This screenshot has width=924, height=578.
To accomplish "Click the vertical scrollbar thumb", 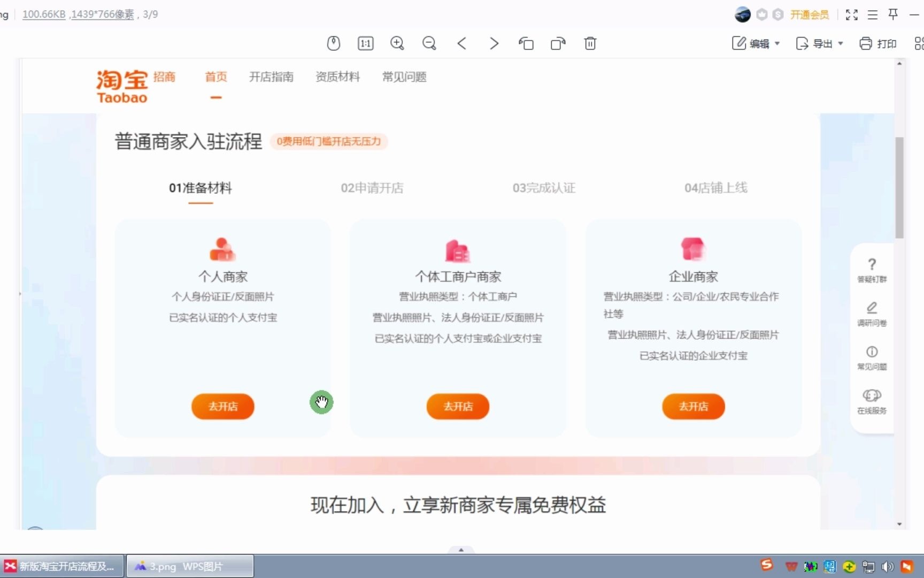I will point(899,187).
